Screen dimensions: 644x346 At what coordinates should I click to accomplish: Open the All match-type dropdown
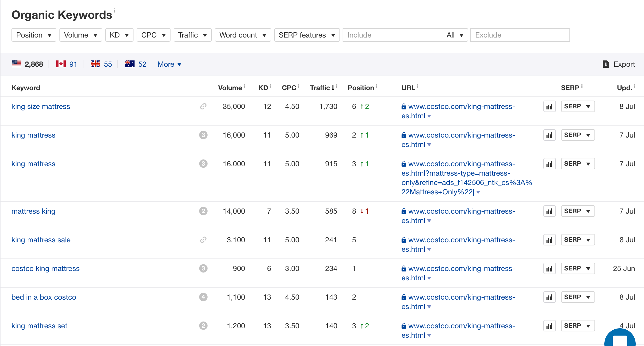(x=455, y=35)
